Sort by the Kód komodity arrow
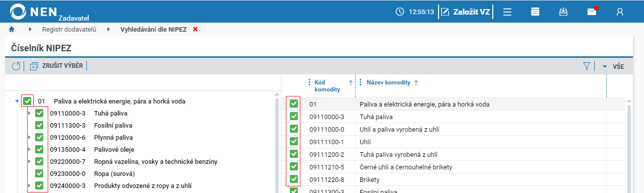The image size is (644, 193). tap(350, 82)
